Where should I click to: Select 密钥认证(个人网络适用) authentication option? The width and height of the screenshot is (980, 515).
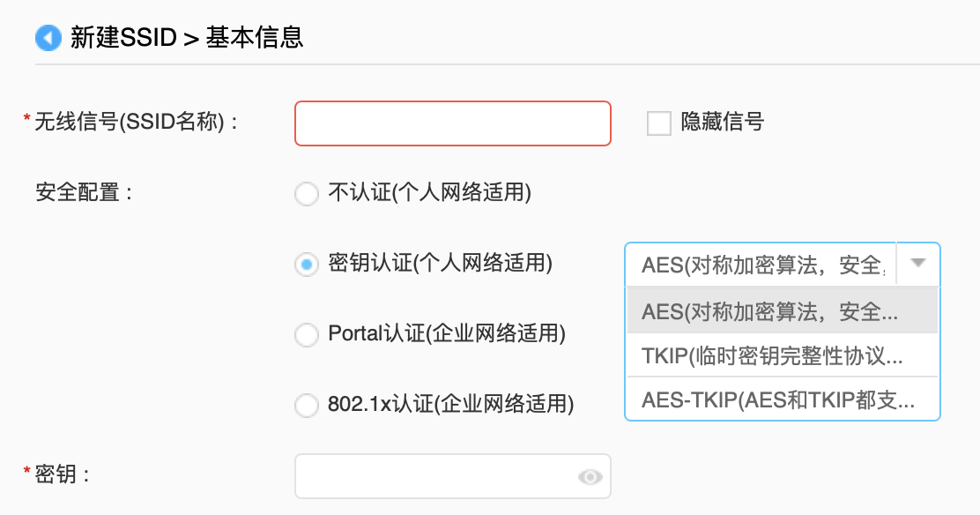[307, 265]
